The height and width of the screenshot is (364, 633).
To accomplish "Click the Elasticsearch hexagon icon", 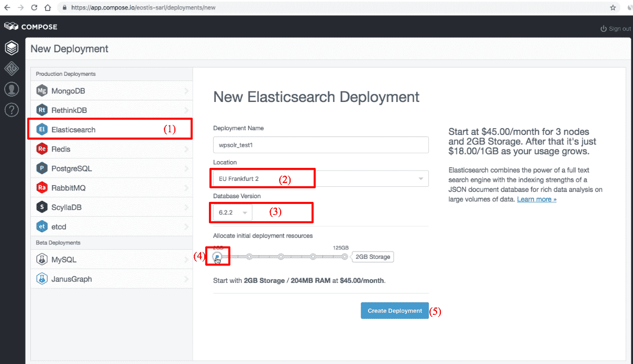I will 42,130.
